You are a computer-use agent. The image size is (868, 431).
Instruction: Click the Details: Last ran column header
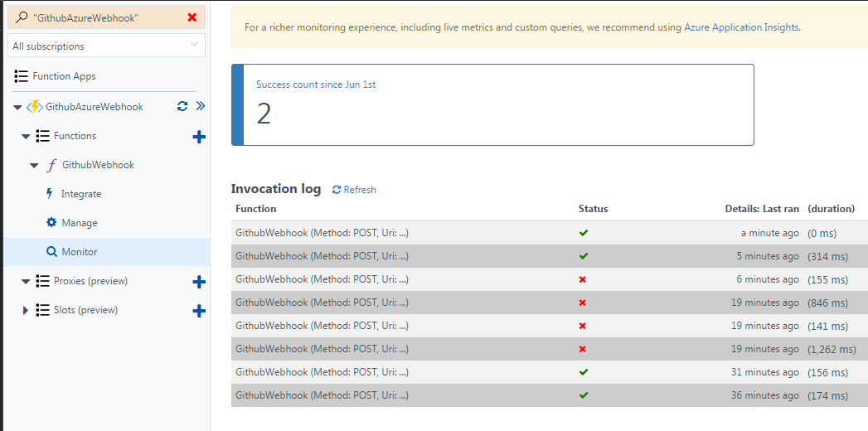point(762,209)
